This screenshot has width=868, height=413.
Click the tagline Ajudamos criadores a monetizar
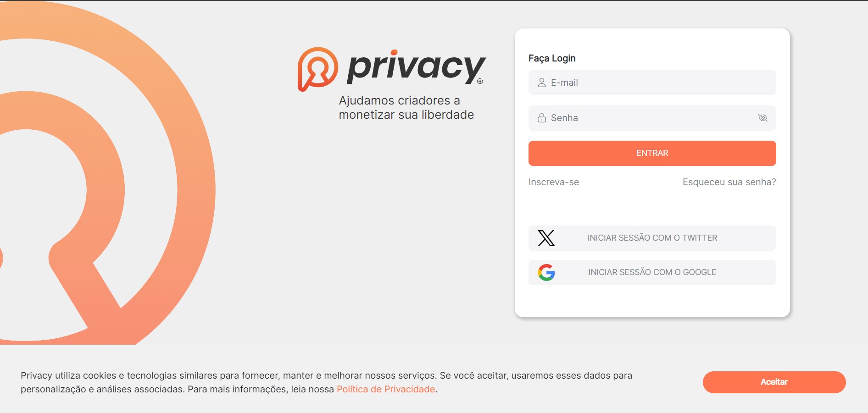pos(406,107)
